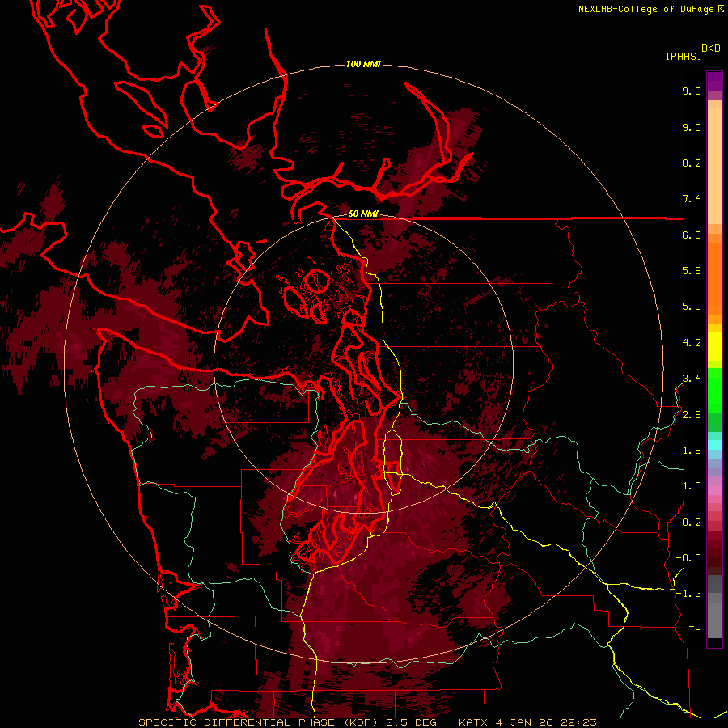Viewport: 728px width, 728px height.
Task: Pick the bright yellow color bar segment
Action: pyautogui.click(x=714, y=346)
